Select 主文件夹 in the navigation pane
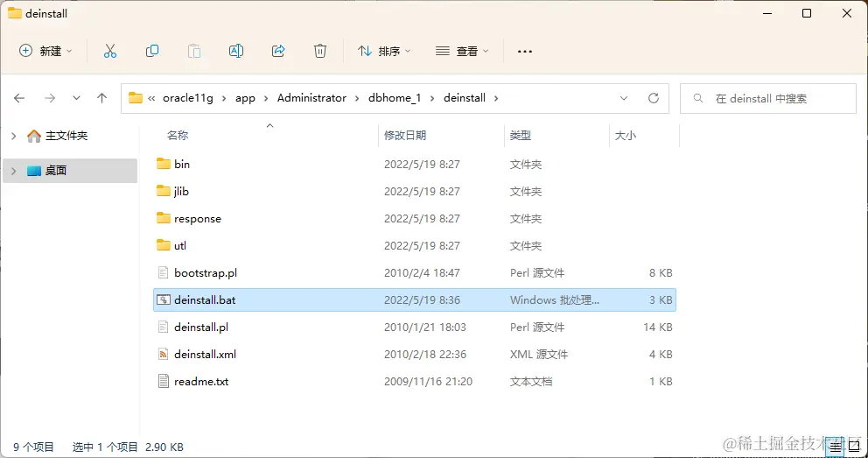 [x=66, y=135]
